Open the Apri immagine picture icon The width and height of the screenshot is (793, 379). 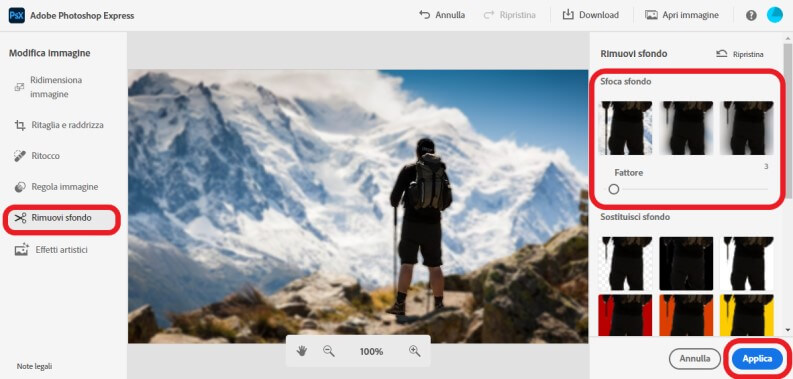651,15
